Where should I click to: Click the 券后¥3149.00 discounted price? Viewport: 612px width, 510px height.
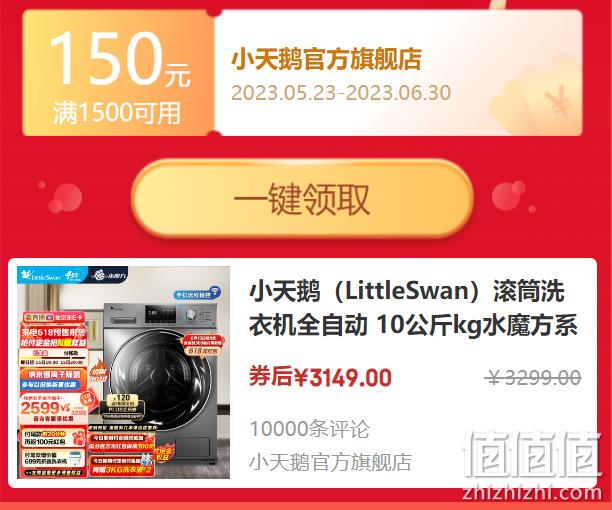(320, 377)
